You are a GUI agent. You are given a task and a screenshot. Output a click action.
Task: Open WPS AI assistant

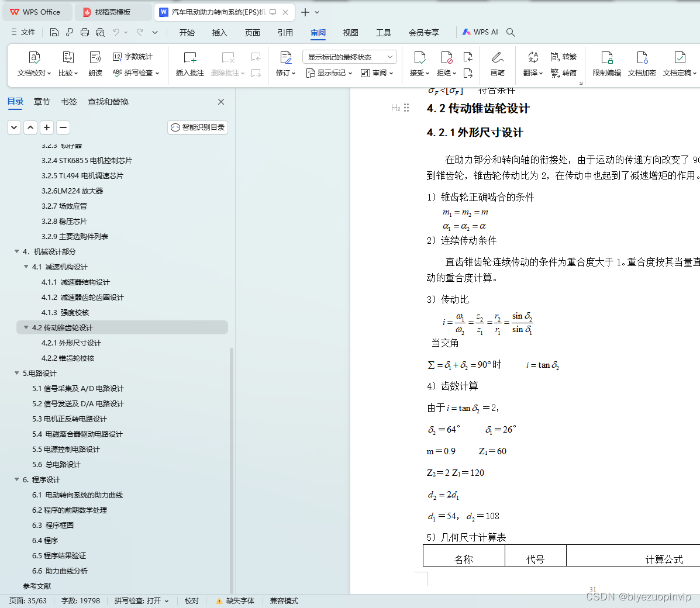tap(480, 32)
